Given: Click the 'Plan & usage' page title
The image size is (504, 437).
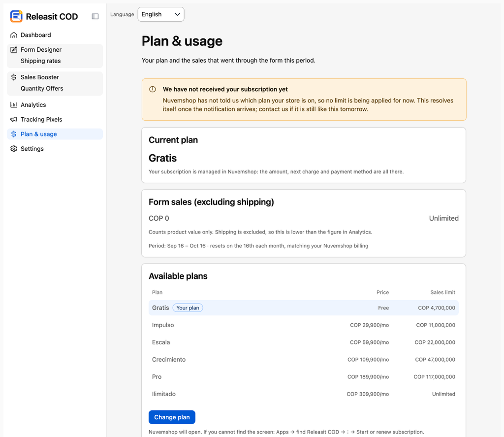Looking at the screenshot, I should click(x=182, y=41).
